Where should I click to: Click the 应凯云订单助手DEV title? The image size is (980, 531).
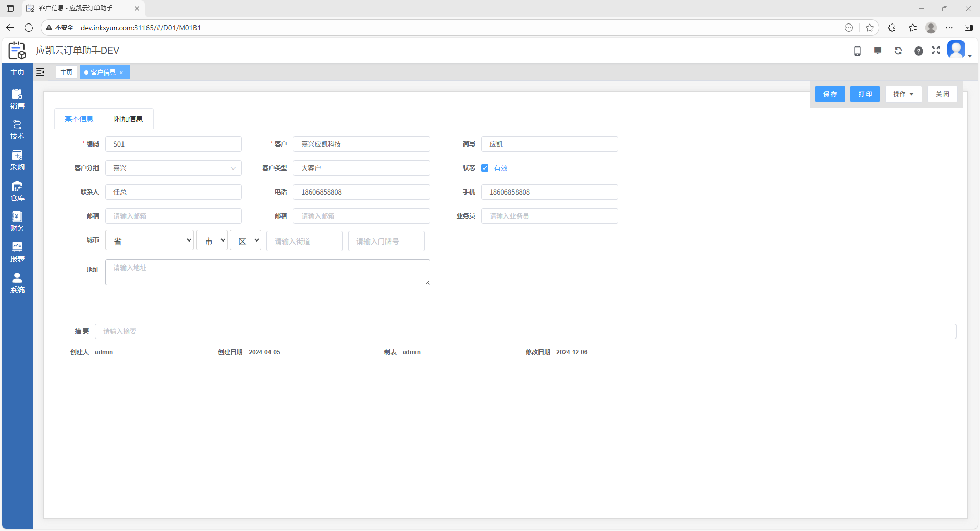tap(78, 51)
